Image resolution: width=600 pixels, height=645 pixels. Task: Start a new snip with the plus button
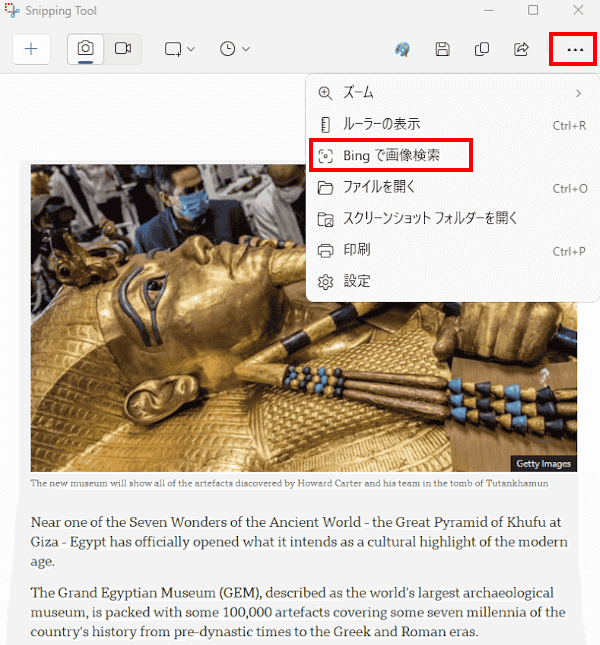click(31, 49)
